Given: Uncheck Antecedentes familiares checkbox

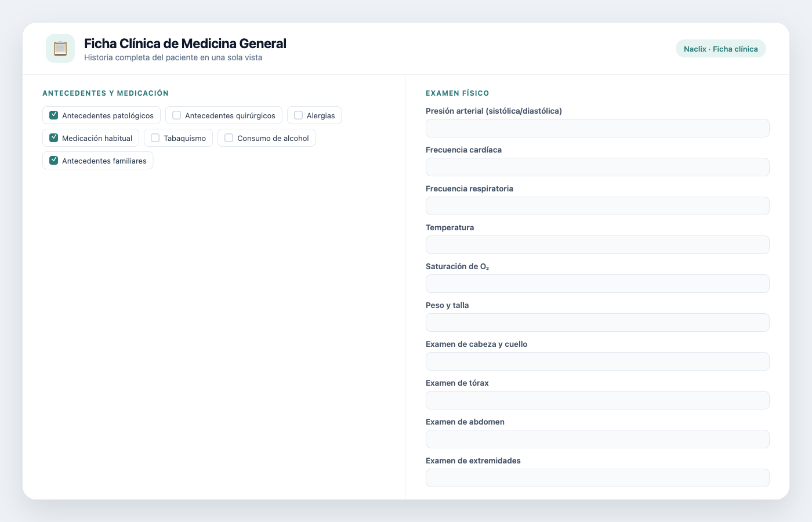Looking at the screenshot, I should point(54,160).
